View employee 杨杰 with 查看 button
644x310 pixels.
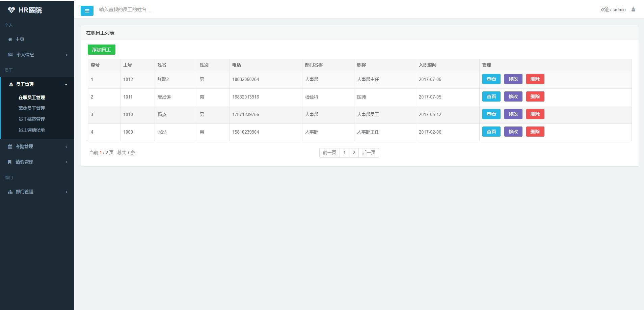coord(491,114)
